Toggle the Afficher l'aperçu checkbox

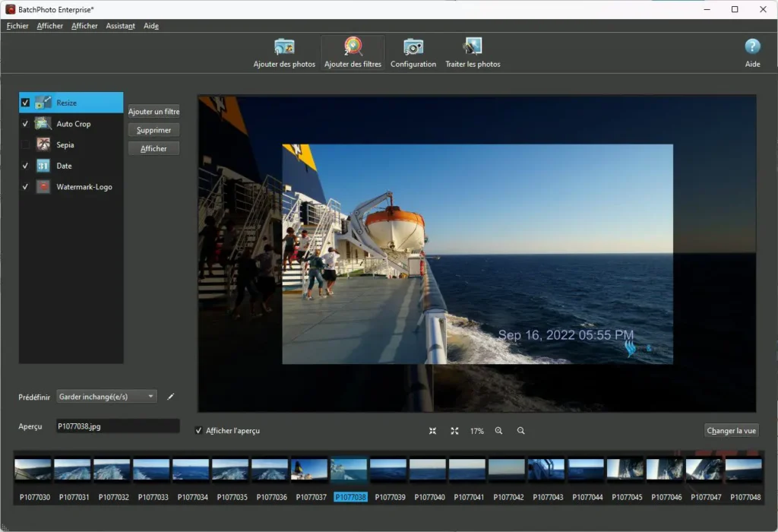click(x=199, y=431)
